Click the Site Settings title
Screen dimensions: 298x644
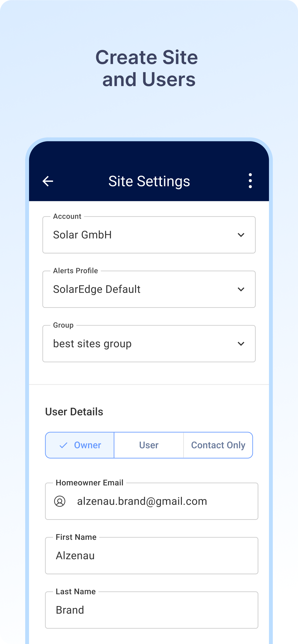(x=149, y=181)
